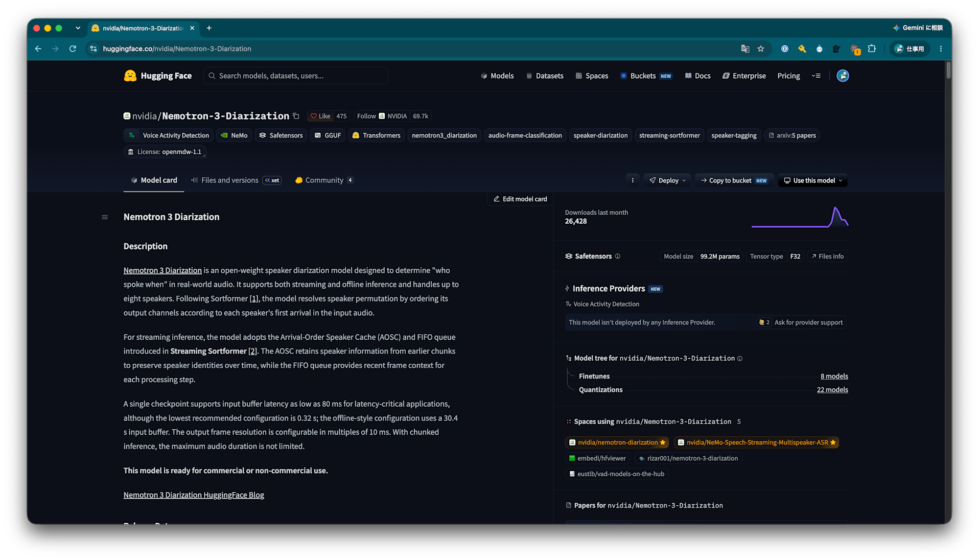Click the 1Password extension icon
The width and height of the screenshot is (979, 560).
point(785,48)
